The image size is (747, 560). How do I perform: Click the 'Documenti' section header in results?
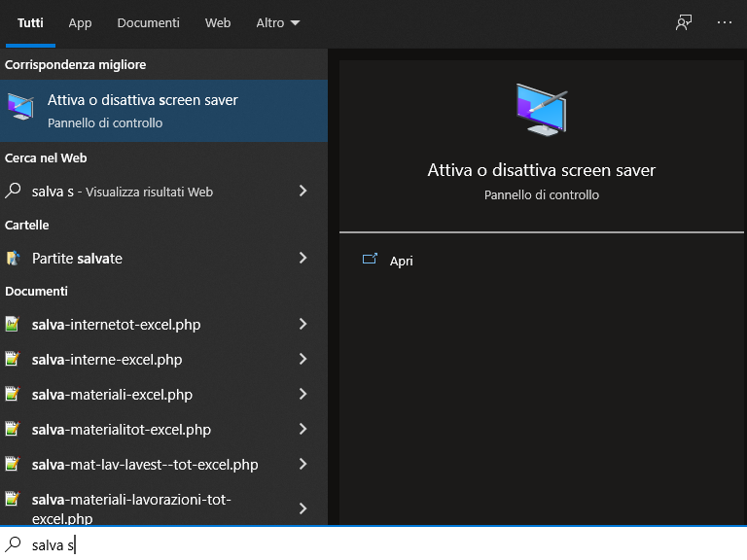(x=36, y=291)
